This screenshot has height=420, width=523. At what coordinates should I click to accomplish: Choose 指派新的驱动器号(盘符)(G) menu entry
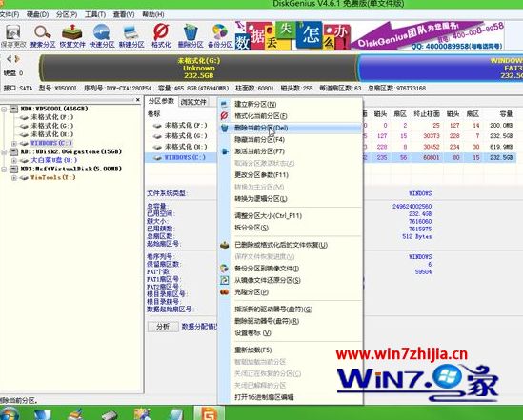pos(291,310)
